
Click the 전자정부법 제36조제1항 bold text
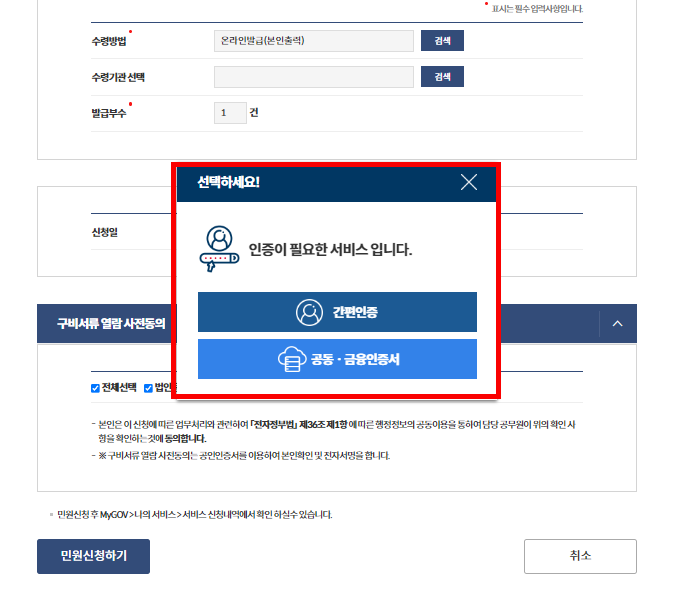298,425
